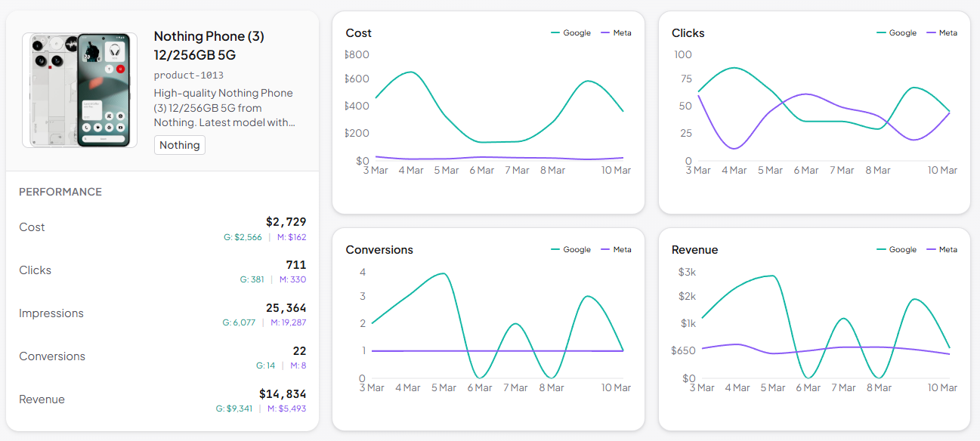Click the M: $5,493 revenue value
The width and height of the screenshot is (980, 441).
pos(286,409)
